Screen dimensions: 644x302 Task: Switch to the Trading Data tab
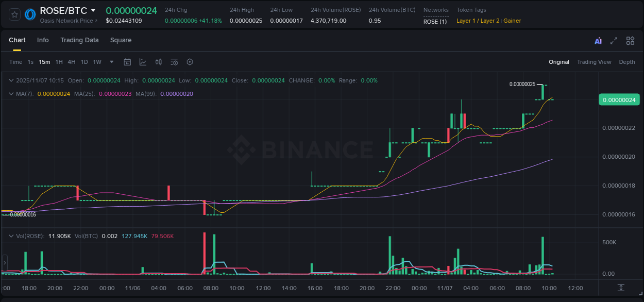tap(79, 40)
